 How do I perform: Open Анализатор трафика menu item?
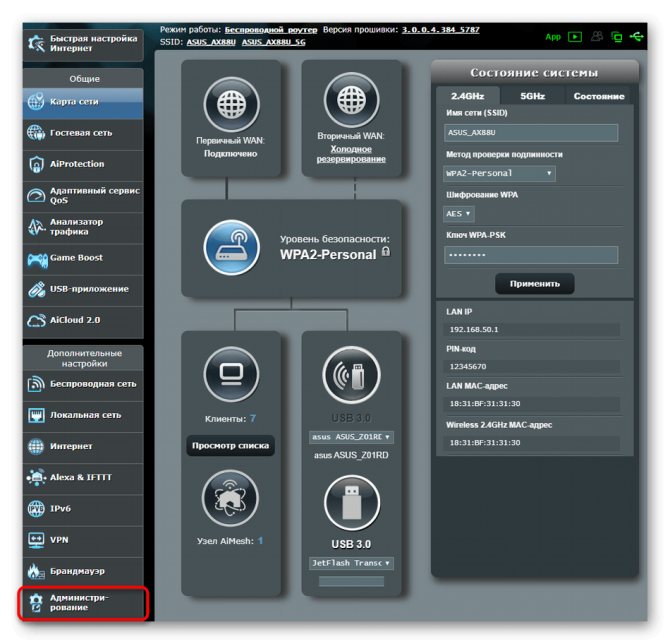[83, 227]
